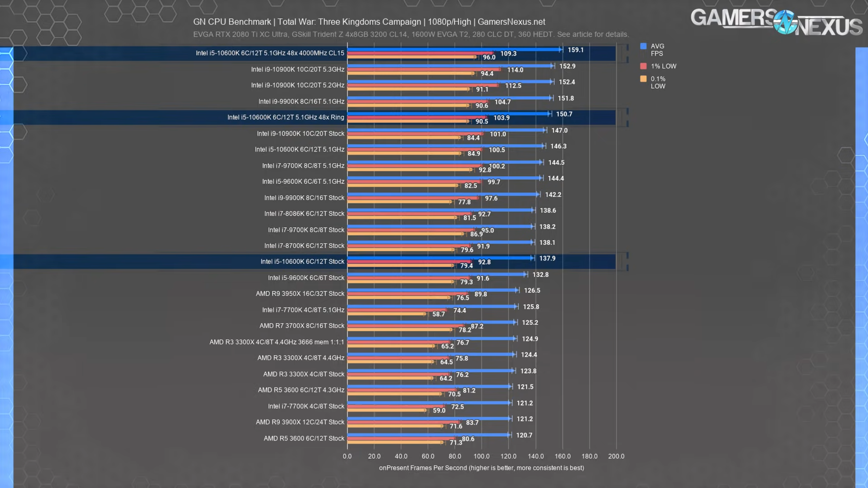
Task: Click the 0.0 x-axis tick label
Action: coord(347,456)
